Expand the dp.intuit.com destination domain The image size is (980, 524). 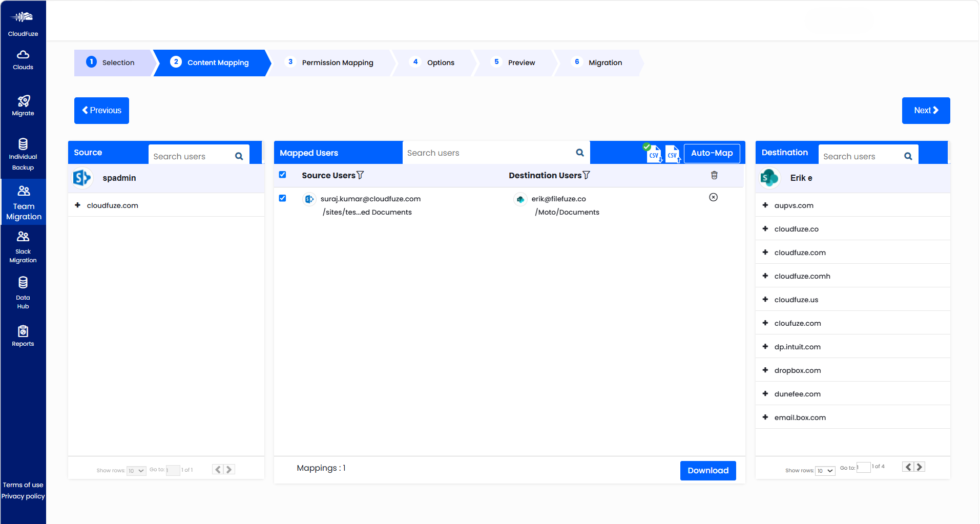[765, 346]
